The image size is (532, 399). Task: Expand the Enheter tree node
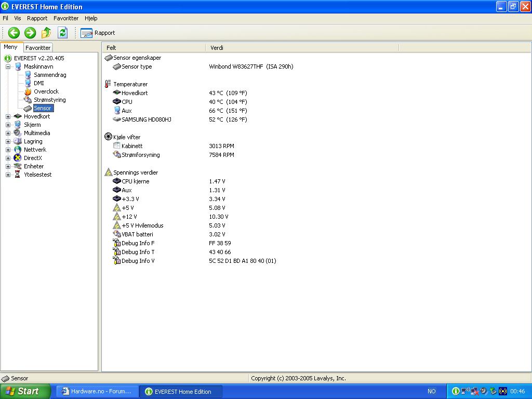click(x=8, y=166)
